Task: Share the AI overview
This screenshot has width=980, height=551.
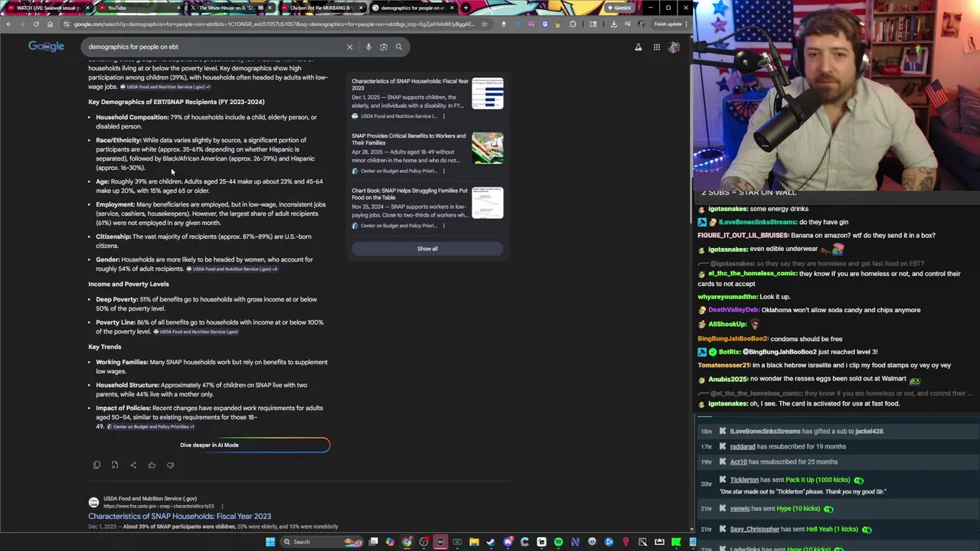Action: [133, 465]
